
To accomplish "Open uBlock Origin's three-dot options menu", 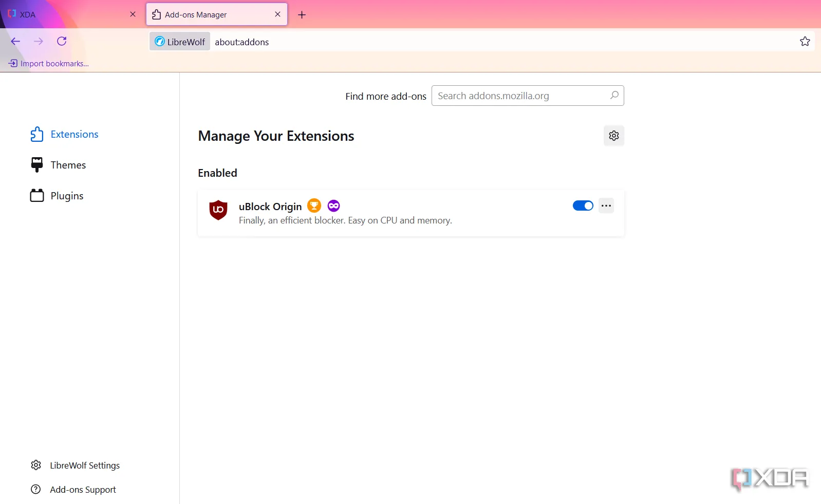I will click(x=606, y=206).
